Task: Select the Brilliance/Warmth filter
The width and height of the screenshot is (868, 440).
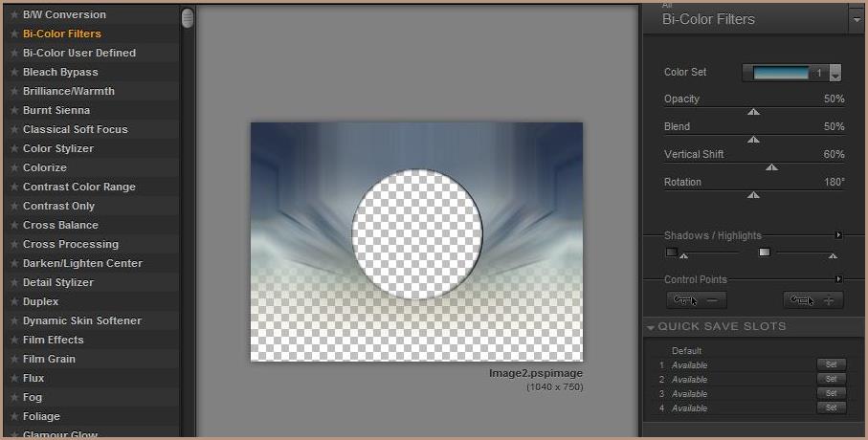Action: pyautogui.click(x=69, y=91)
